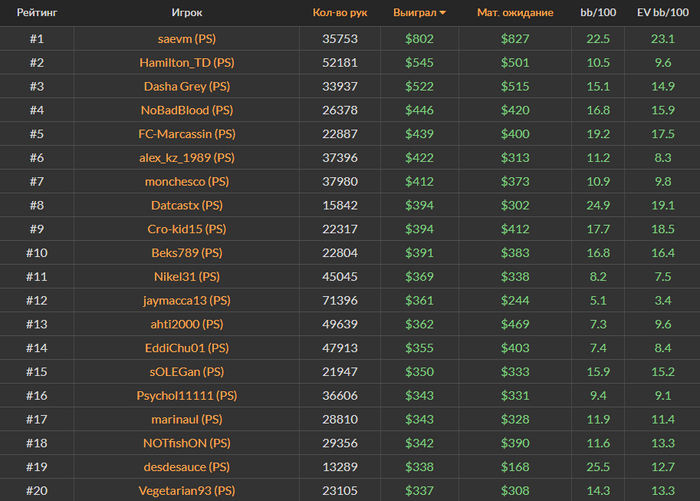Open Cro-kid15 (PS) profile

coord(186,229)
